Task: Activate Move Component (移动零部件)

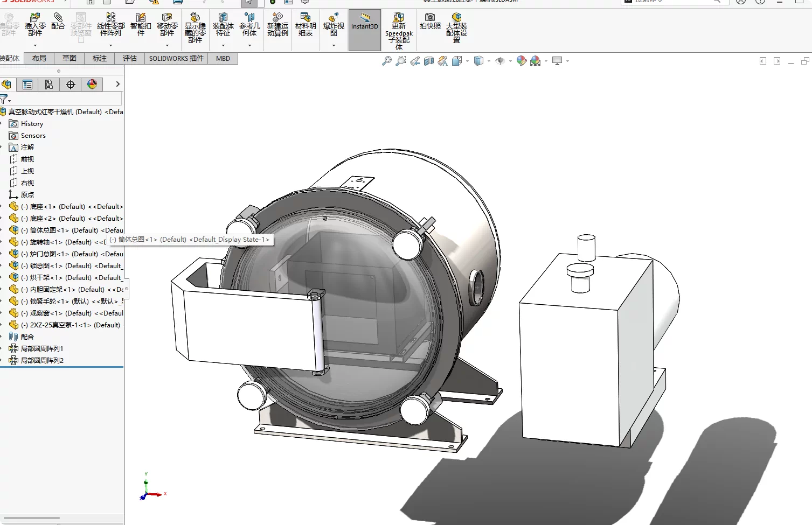Action: (x=167, y=25)
